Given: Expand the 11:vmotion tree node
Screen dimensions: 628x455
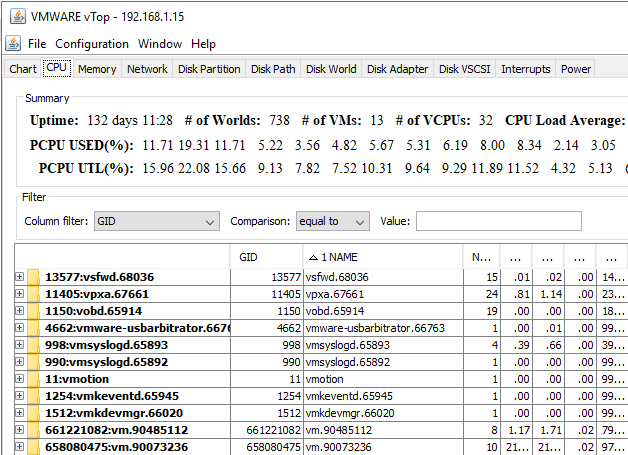Looking at the screenshot, I should tap(19, 378).
